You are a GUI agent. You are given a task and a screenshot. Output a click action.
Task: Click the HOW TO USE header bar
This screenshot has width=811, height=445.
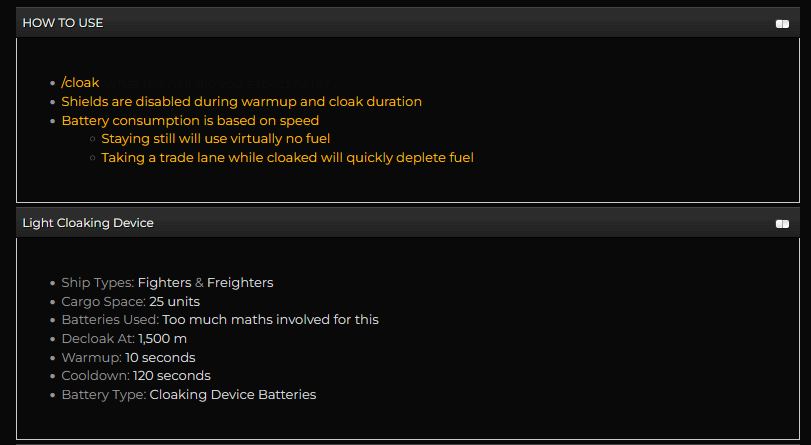pyautogui.click(x=400, y=23)
